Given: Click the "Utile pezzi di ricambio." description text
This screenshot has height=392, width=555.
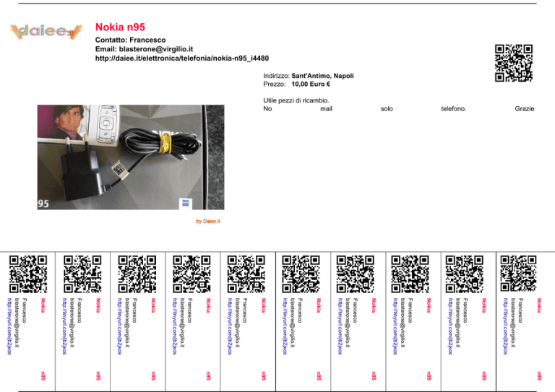Looking at the screenshot, I should pyautogui.click(x=296, y=100).
